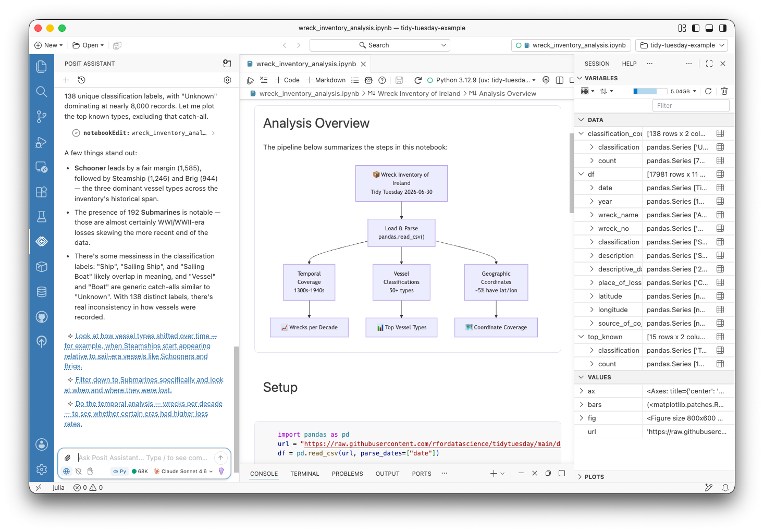This screenshot has height=532, width=764.
Task: Toggle web access globe in chat input
Action: 67,471
